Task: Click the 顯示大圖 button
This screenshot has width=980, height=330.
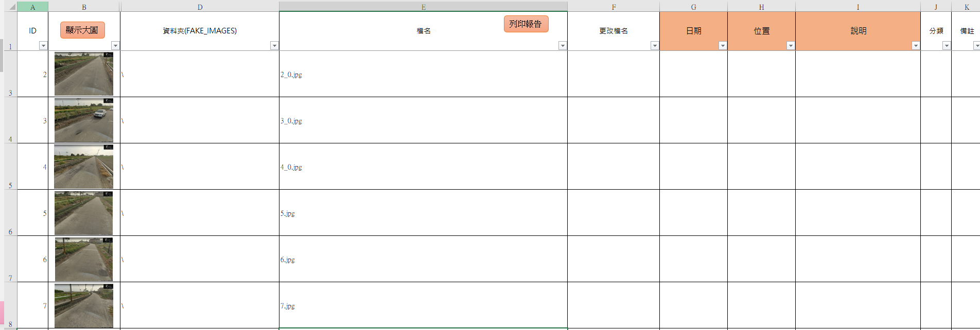Action: (x=82, y=30)
